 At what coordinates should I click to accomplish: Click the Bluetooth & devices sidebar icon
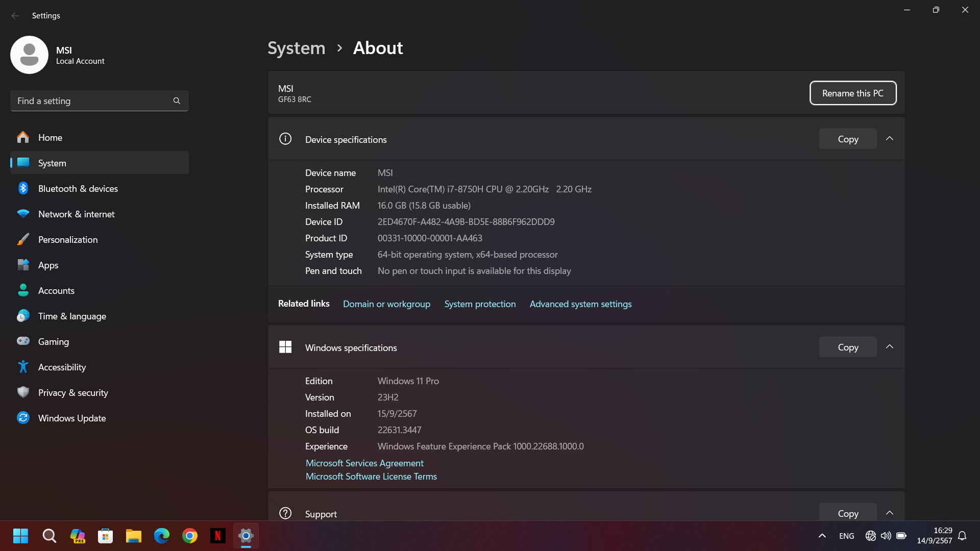pyautogui.click(x=23, y=188)
